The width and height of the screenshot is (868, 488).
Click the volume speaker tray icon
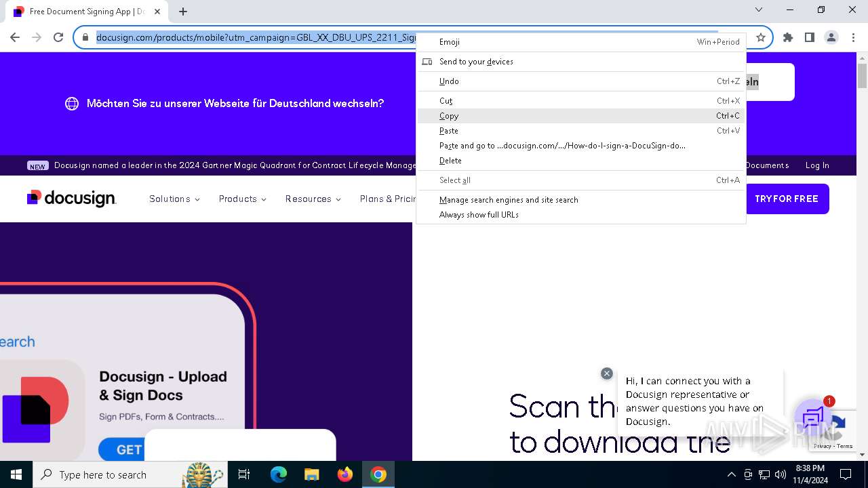[x=780, y=474]
